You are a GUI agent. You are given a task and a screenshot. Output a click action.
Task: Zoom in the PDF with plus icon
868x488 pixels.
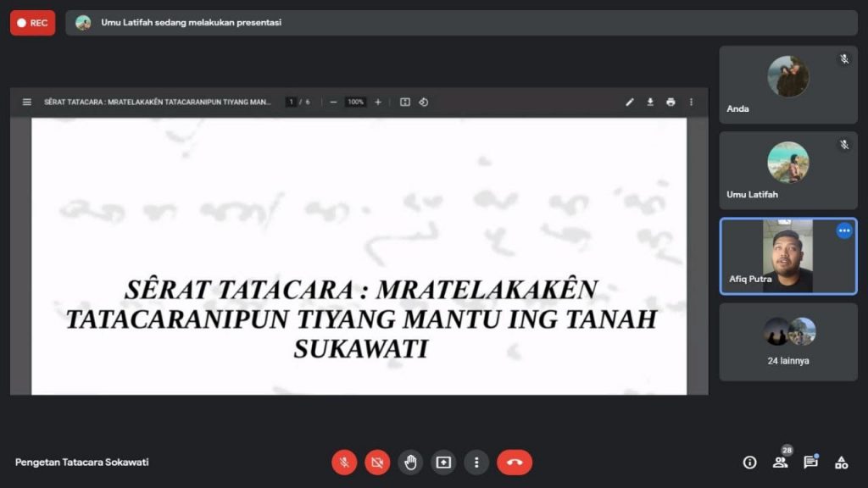[378, 102]
